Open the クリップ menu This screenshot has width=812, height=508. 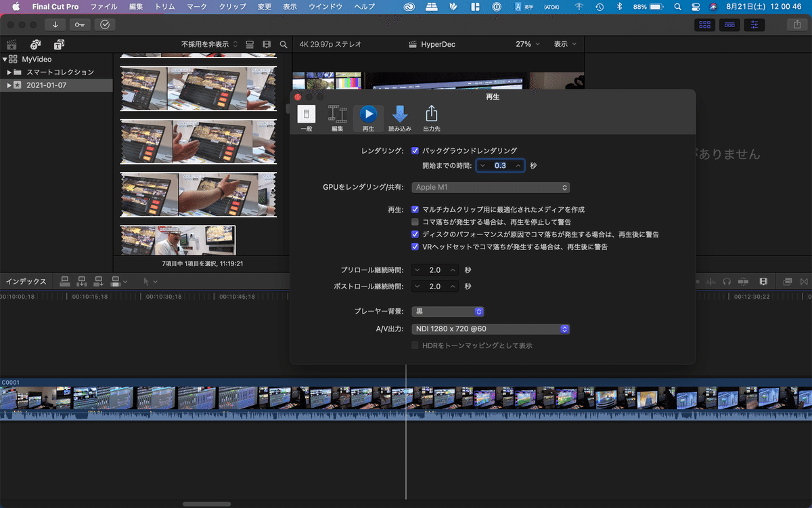click(x=232, y=7)
